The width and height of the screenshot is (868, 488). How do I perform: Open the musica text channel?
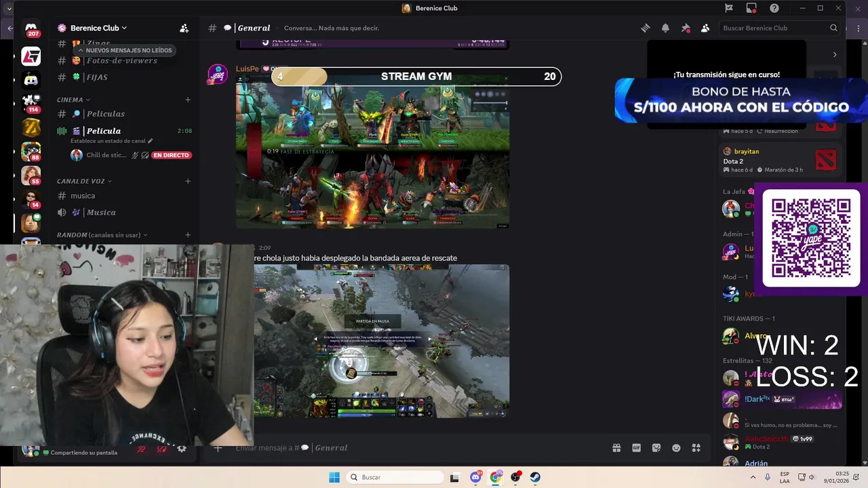125,196
